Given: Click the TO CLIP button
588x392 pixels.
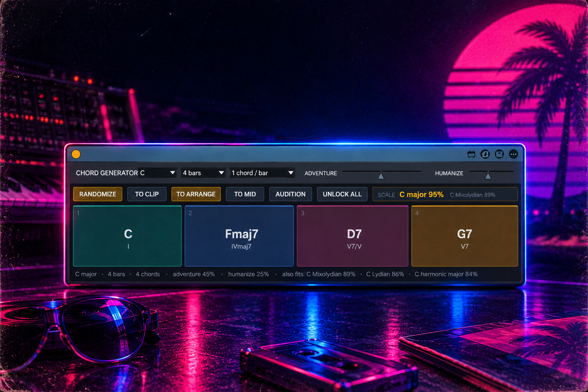Looking at the screenshot, I should coord(147,194).
